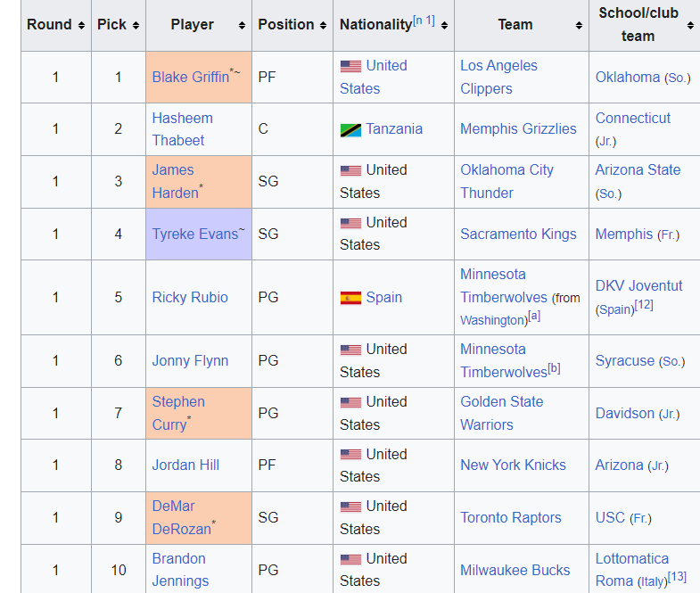700x593 pixels.
Task: Open footnote n 1 beside Nationality
Action: click(x=424, y=21)
